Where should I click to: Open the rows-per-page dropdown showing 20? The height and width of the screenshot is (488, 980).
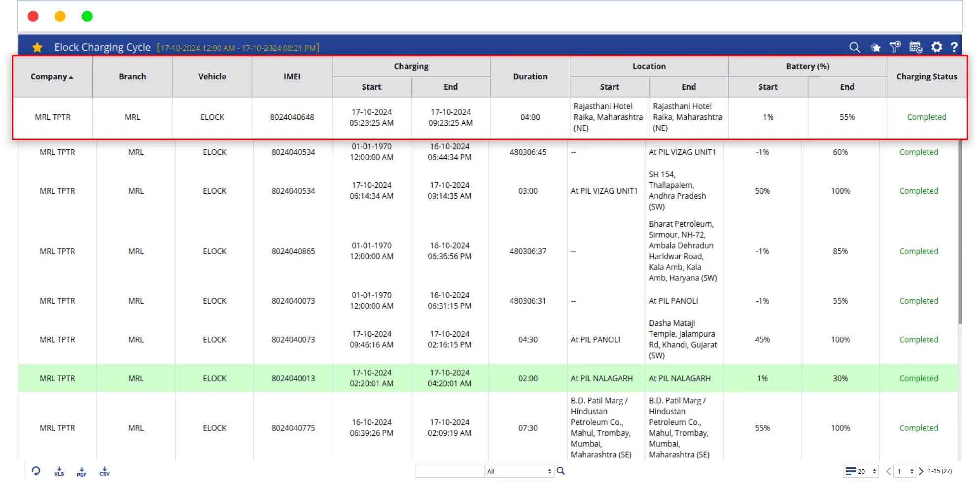861,471
